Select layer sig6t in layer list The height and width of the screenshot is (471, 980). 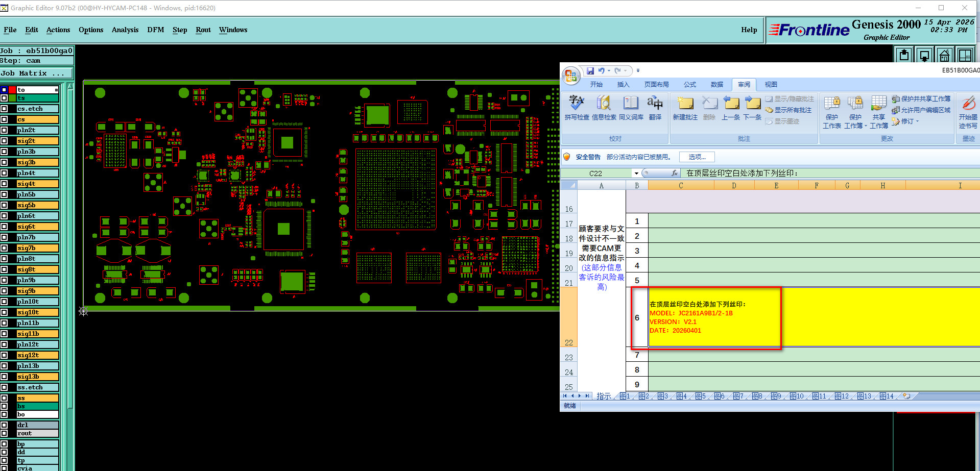pos(38,227)
